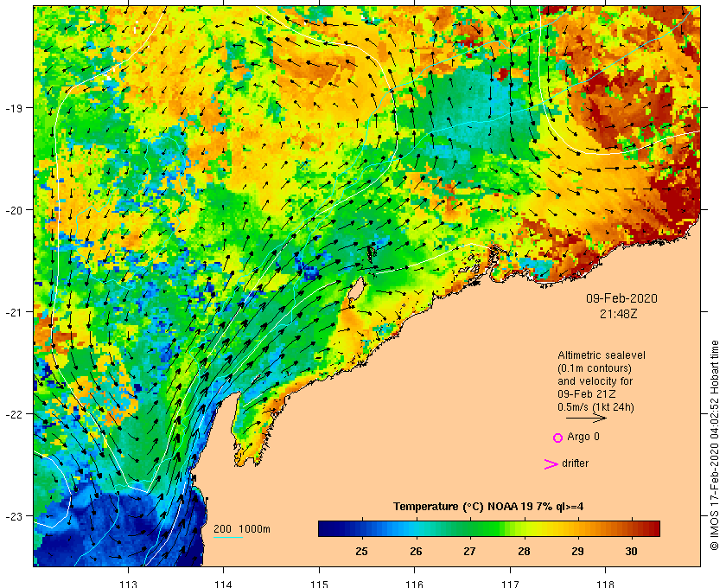Click the latitude axis label '-22'
This screenshot has height=588, width=726.
[x=14, y=414]
